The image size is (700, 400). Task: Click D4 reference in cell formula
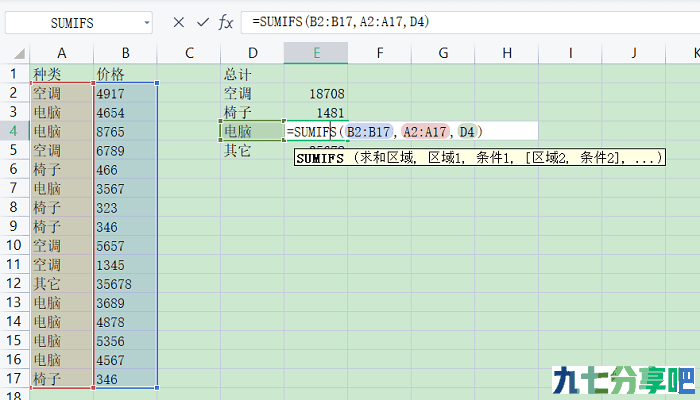click(467, 132)
